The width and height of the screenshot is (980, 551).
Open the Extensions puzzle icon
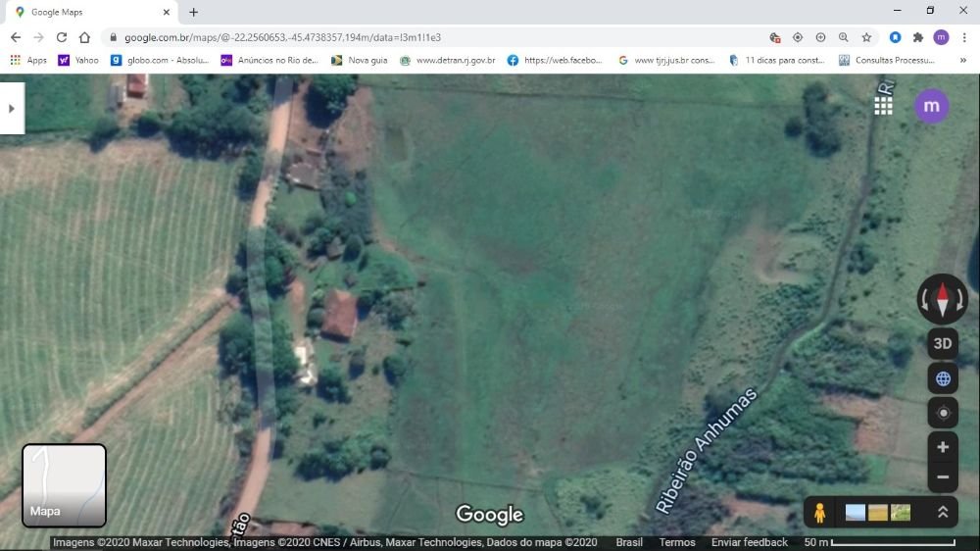point(918,37)
